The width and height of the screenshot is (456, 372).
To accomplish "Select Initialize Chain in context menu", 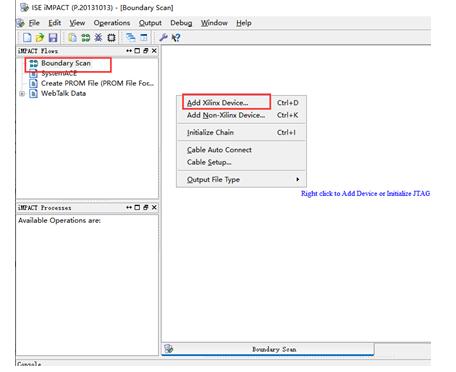I will click(x=241, y=132).
